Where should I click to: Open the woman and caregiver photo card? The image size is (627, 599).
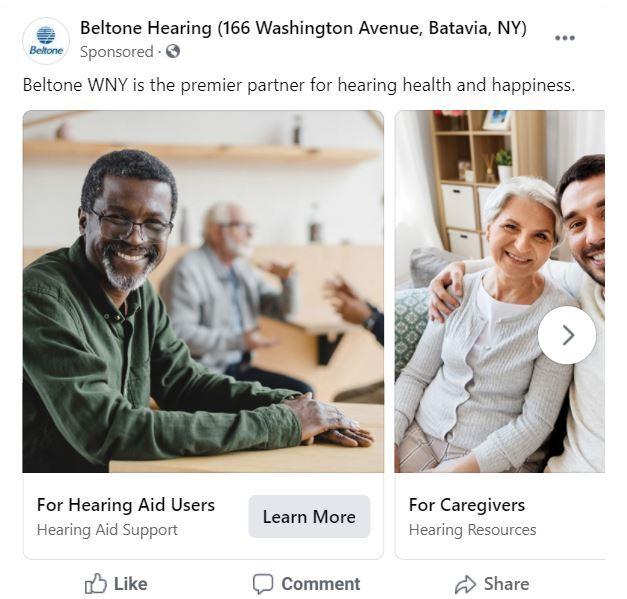[500, 292]
